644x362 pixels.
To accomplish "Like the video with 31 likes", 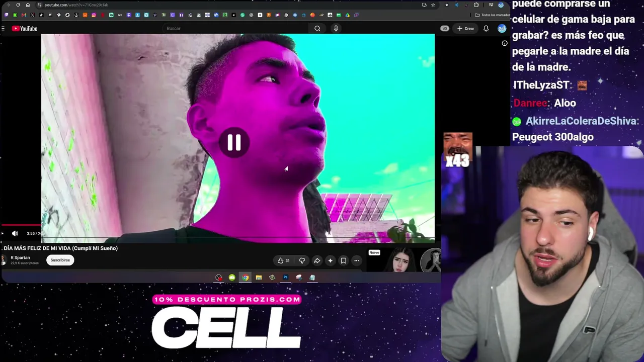I will pyautogui.click(x=284, y=260).
